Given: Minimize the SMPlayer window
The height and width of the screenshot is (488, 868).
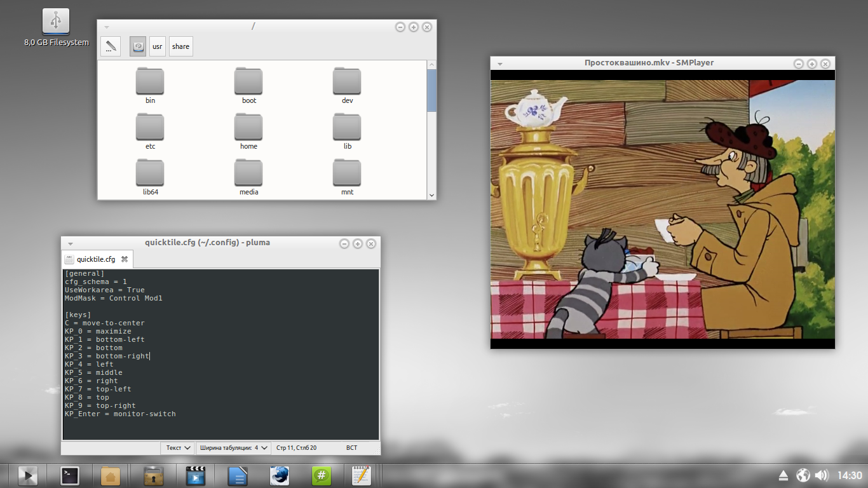Looking at the screenshot, I should pyautogui.click(x=799, y=64).
